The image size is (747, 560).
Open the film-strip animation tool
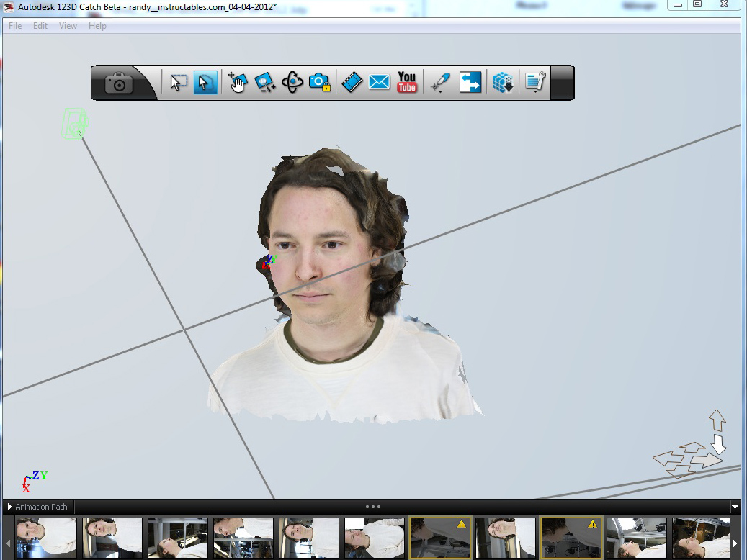point(352,82)
